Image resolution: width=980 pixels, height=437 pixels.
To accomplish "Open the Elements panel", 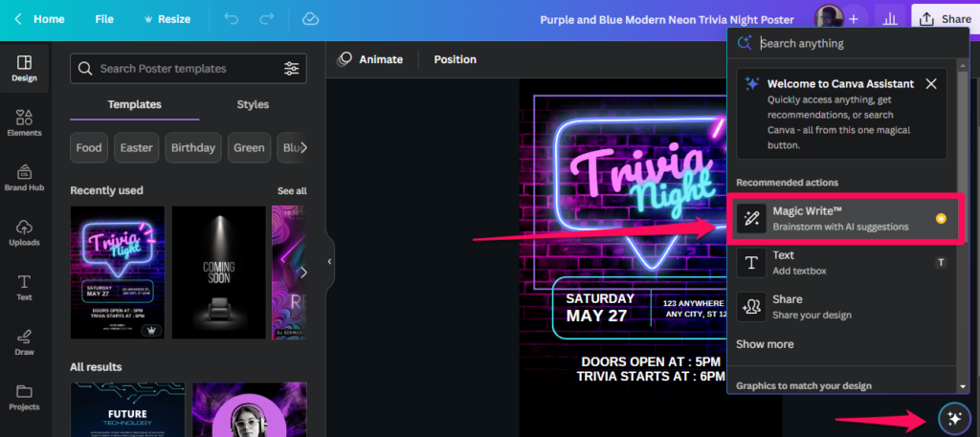I will tap(24, 123).
